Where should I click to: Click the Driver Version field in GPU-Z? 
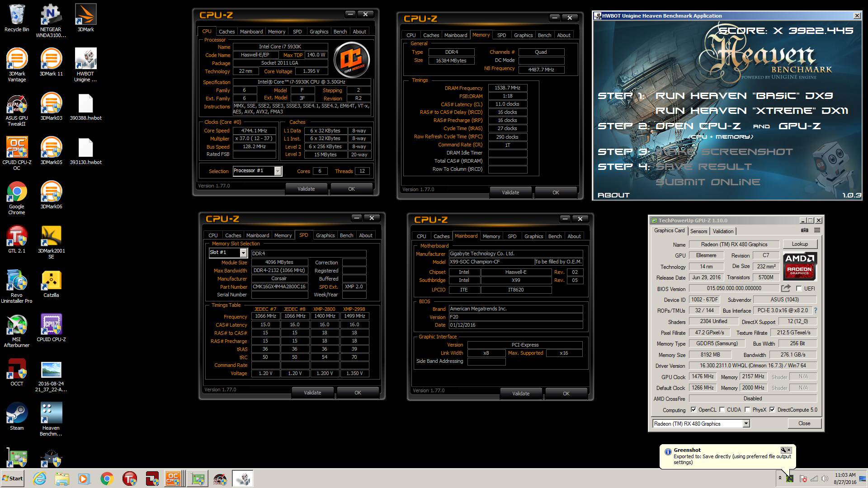(753, 366)
